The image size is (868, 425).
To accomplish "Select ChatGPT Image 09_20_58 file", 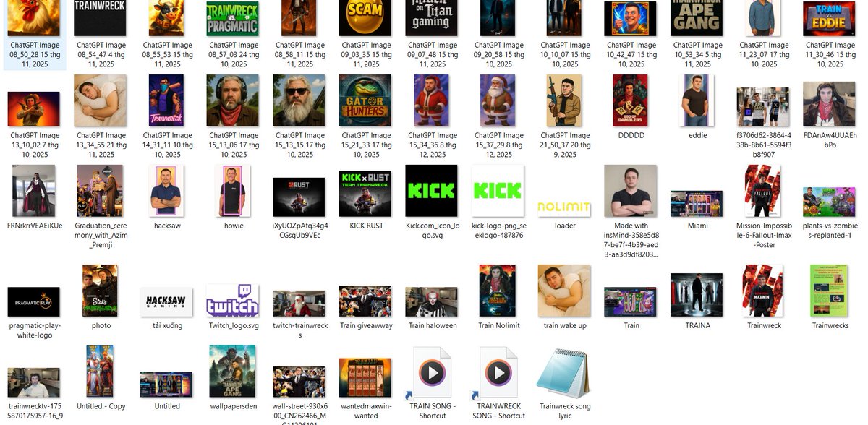I will click(x=498, y=18).
